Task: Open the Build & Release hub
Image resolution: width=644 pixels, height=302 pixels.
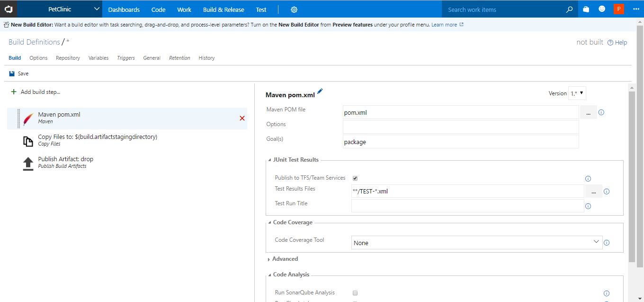Action: pyautogui.click(x=224, y=9)
